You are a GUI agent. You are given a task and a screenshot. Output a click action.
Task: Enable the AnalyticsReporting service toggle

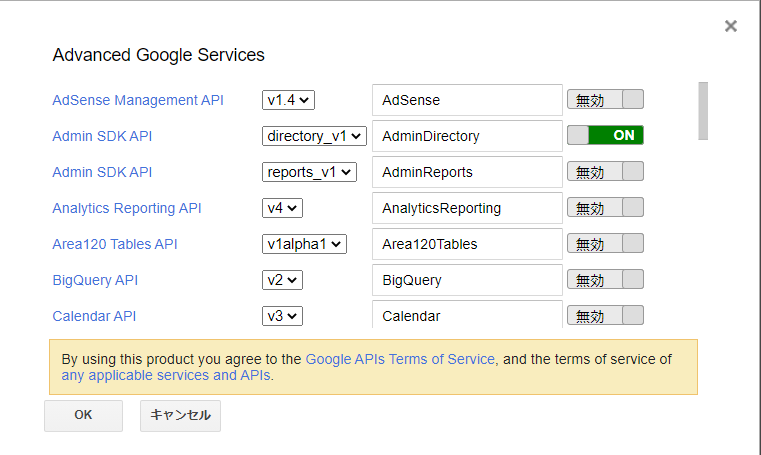(605, 207)
